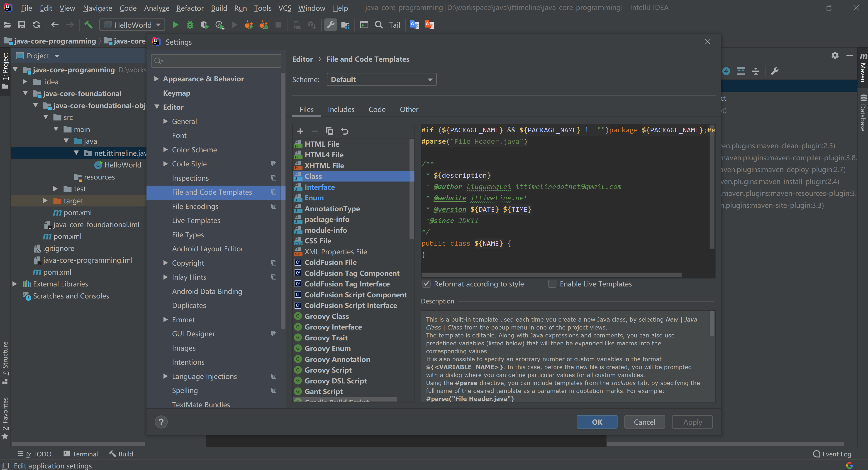Expand Appearance & Behavior settings

pyautogui.click(x=156, y=79)
